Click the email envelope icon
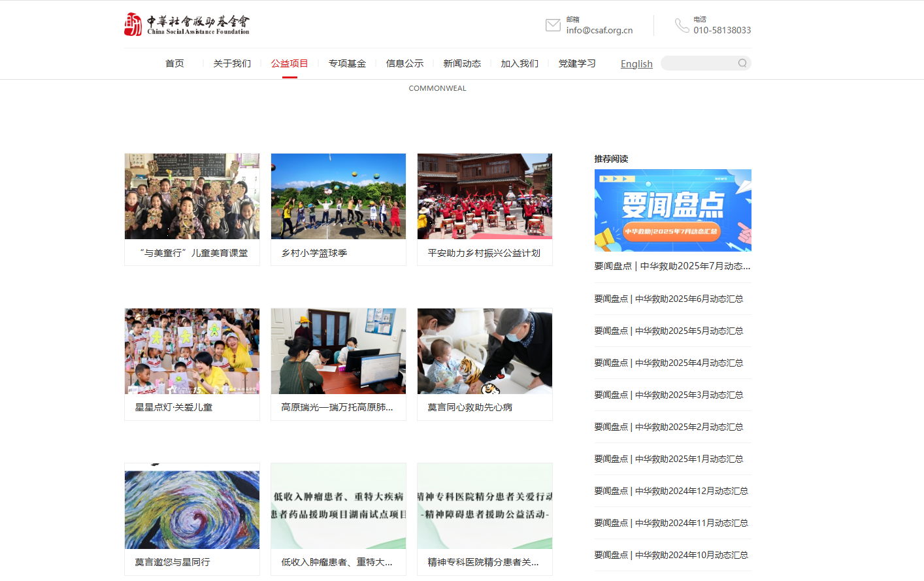The width and height of the screenshot is (924, 581). click(553, 25)
